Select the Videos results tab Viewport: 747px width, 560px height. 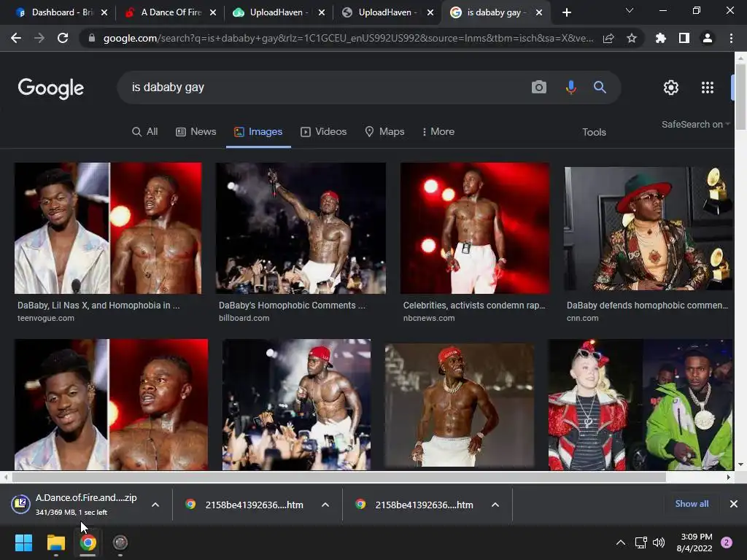(x=323, y=131)
